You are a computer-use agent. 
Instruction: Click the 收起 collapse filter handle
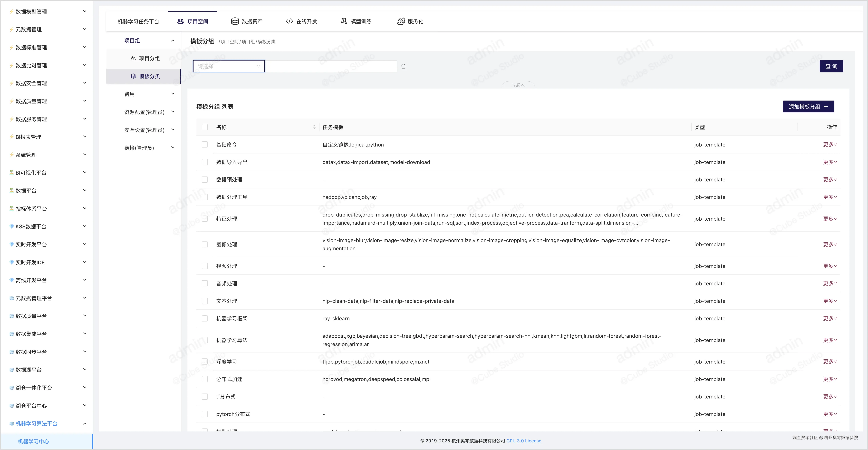[518, 85]
